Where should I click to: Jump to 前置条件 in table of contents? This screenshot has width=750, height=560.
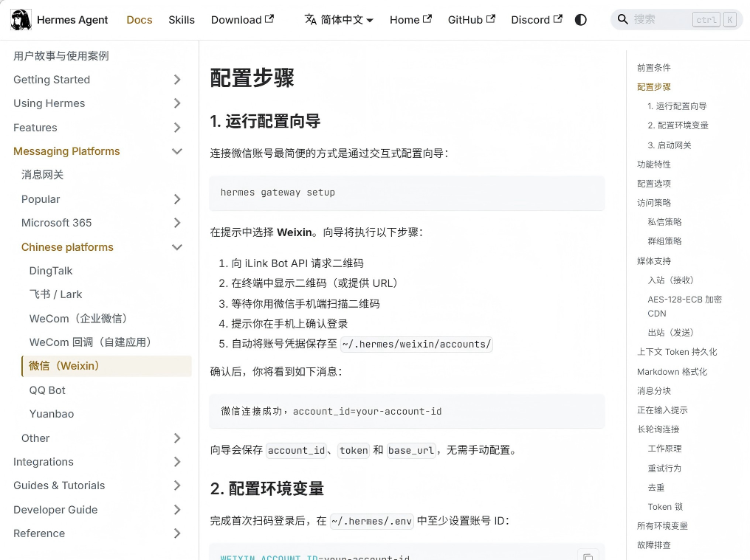654,68
